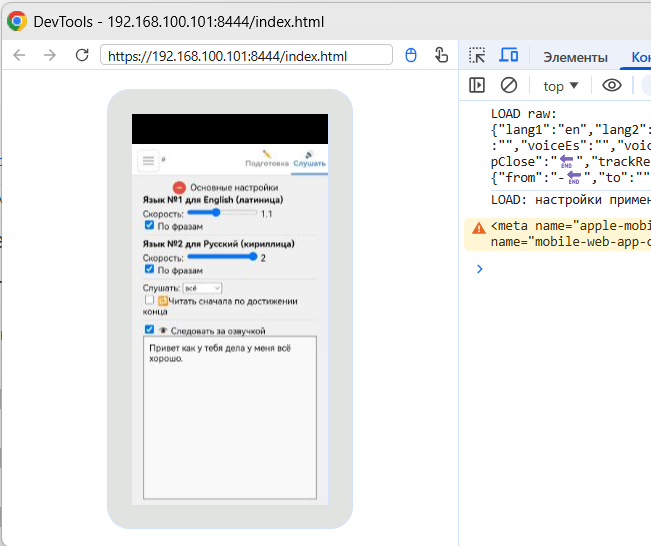
Task: Toggle Следовать за озвучкой checkbox
Action: point(150,329)
